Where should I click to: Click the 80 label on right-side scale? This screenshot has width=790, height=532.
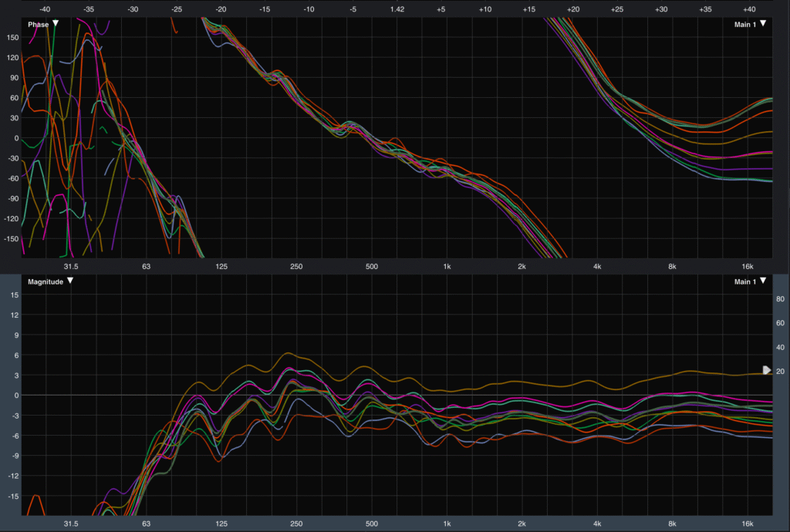pos(779,299)
